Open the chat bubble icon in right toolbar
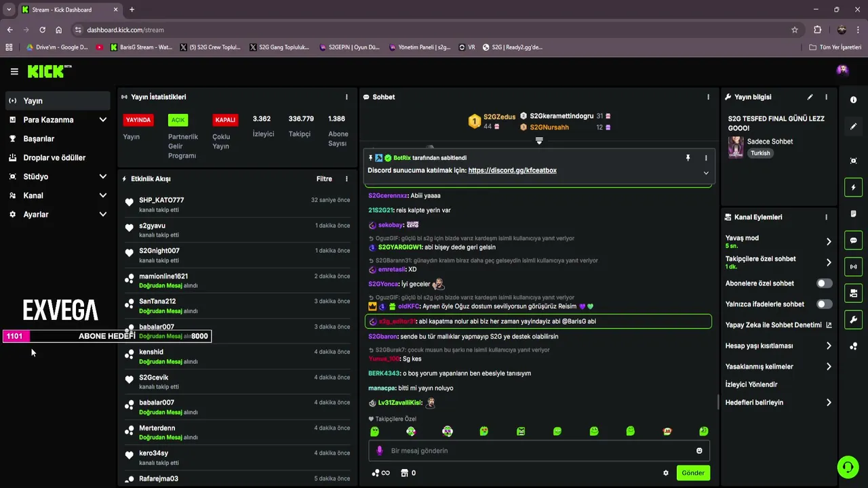868x488 pixels. tap(853, 241)
